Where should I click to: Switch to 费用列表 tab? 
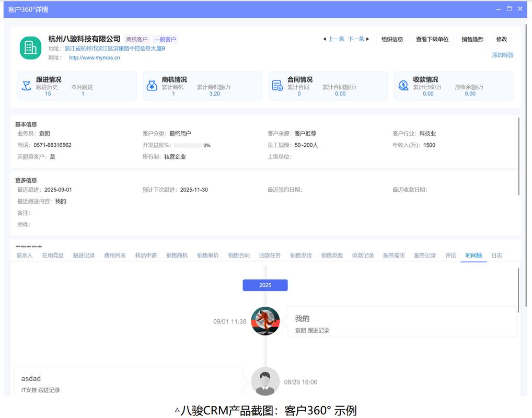pyautogui.click(x=114, y=255)
